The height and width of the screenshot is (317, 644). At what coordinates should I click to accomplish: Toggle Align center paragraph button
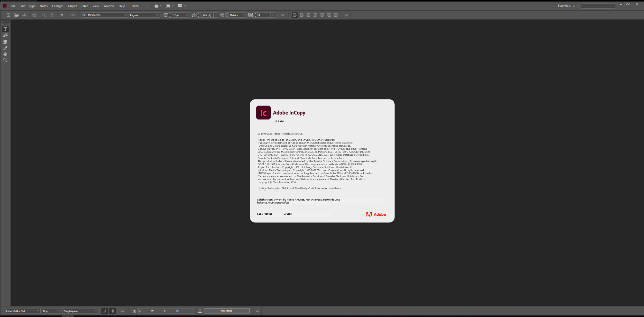302,15
